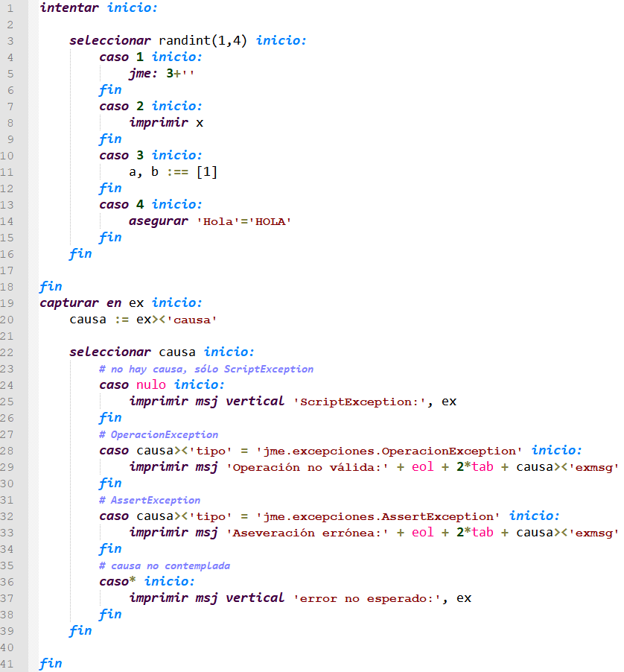Click 'caso 3' on line 10
Viewport: 624px width, 672px height.
[121, 156]
